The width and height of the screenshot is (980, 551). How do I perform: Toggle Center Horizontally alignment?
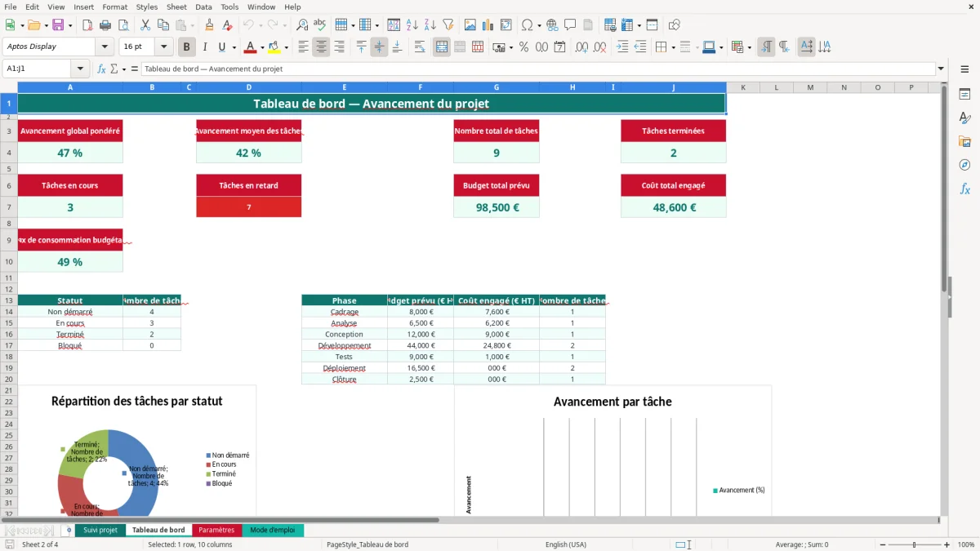(x=321, y=47)
